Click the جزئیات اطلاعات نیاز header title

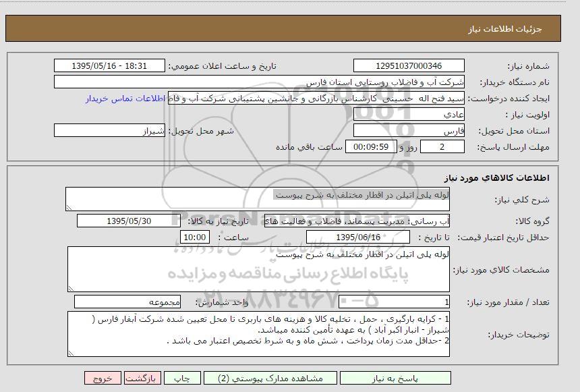(505, 29)
